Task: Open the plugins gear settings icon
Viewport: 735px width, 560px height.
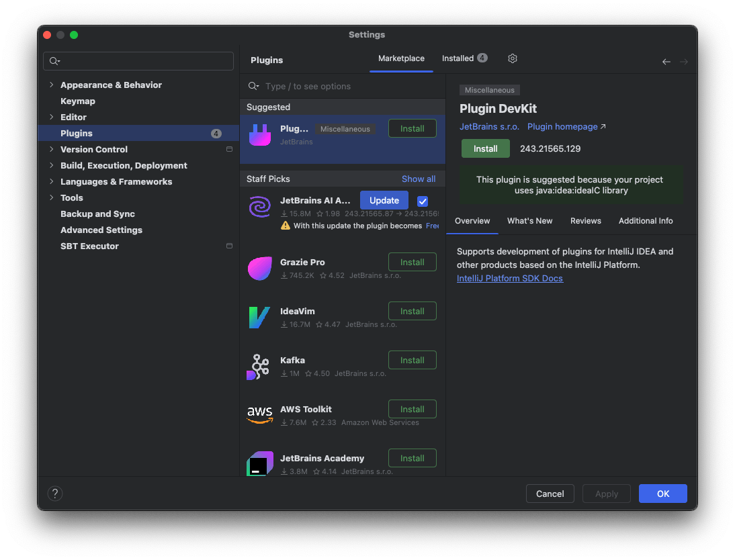Action: (513, 58)
